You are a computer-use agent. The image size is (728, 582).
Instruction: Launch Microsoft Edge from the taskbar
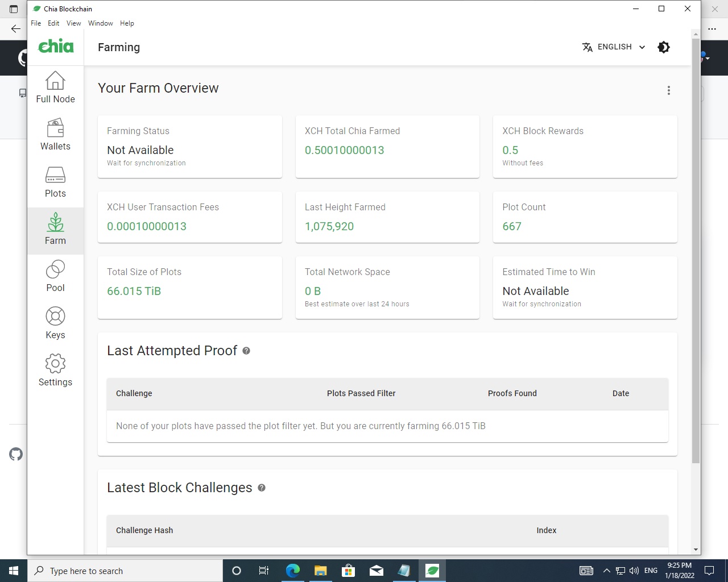coord(292,571)
